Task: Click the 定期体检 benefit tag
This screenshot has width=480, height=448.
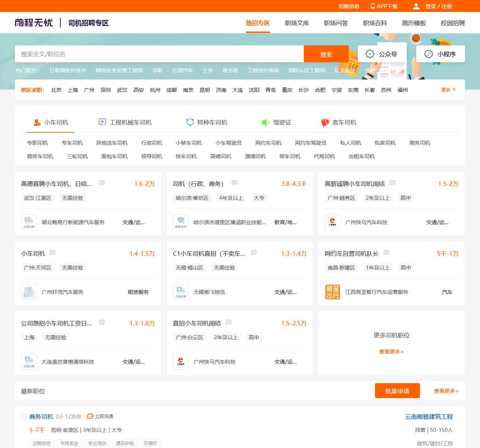Action: (x=42, y=443)
